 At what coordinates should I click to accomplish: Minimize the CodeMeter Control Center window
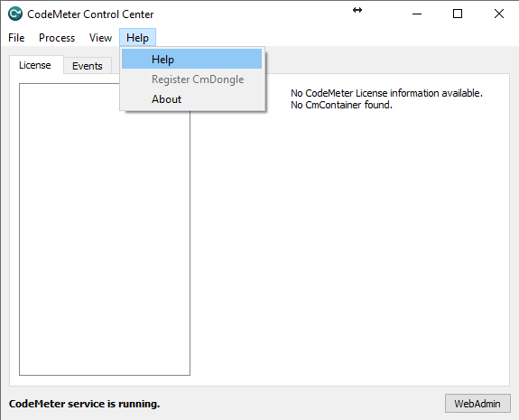pyautogui.click(x=417, y=14)
